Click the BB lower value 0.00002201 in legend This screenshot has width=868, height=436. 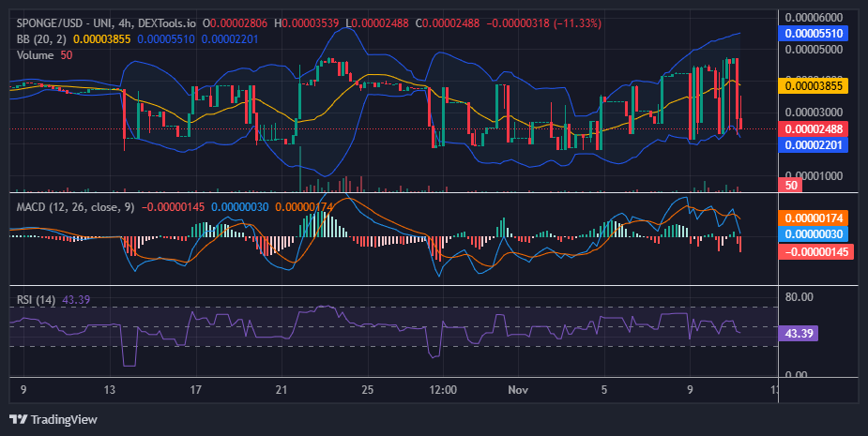[x=230, y=39]
